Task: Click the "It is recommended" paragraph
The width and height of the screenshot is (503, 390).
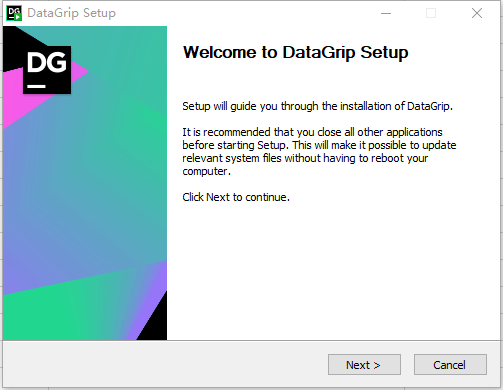Action: click(x=319, y=151)
